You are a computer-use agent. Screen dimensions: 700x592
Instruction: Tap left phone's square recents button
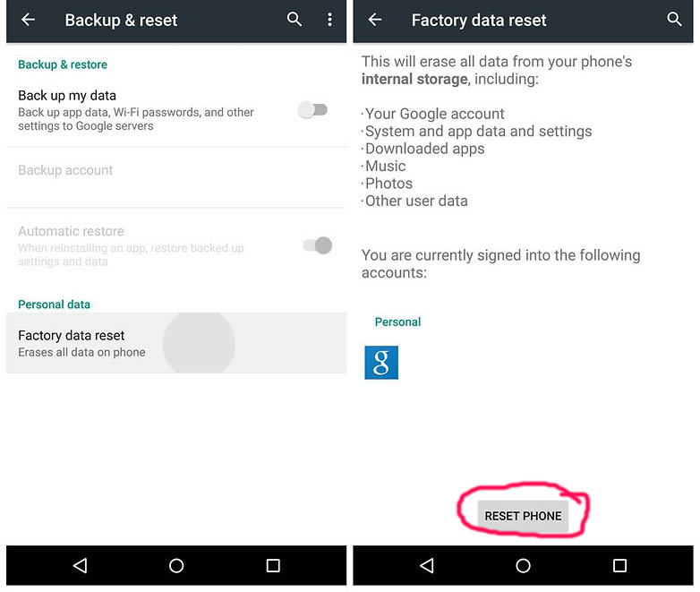[273, 566]
